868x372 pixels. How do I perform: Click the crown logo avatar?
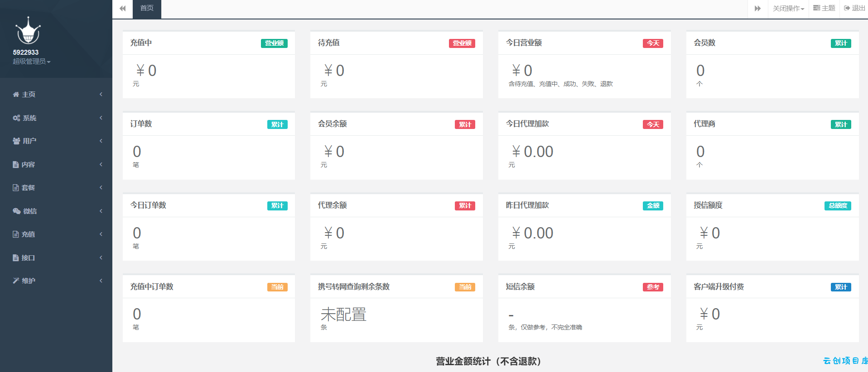(28, 31)
